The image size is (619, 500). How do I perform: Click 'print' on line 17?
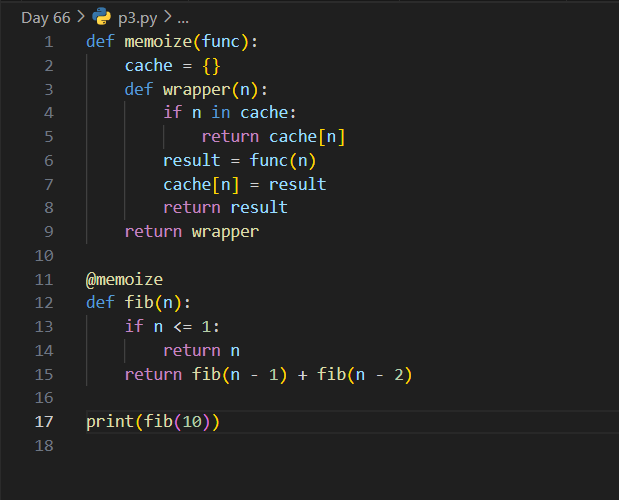pyautogui.click(x=110, y=422)
